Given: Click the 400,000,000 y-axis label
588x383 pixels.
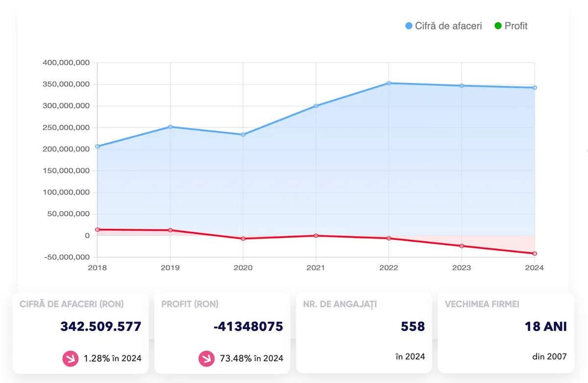Looking at the screenshot, I should [66, 63].
